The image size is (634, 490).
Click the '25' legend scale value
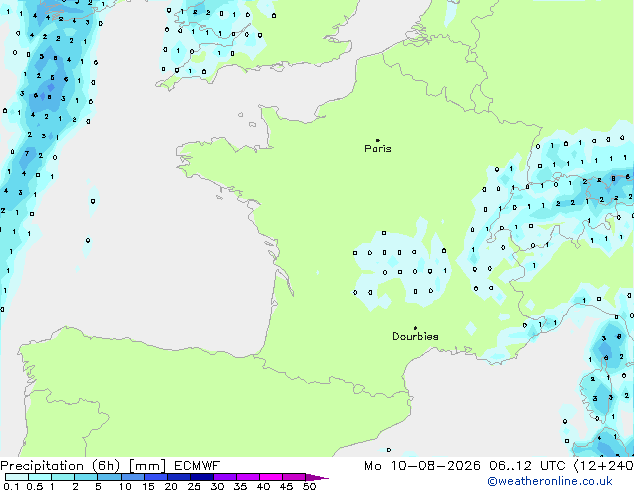[x=194, y=486]
